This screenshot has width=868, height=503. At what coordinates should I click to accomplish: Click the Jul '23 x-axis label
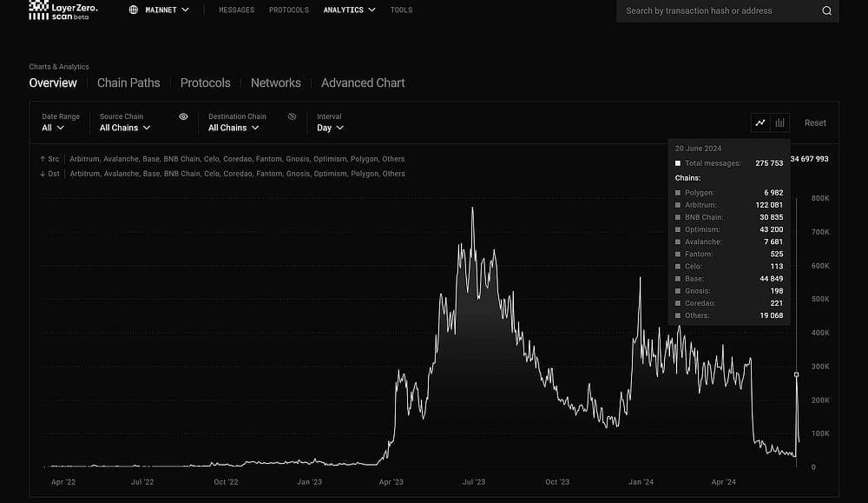(x=474, y=482)
